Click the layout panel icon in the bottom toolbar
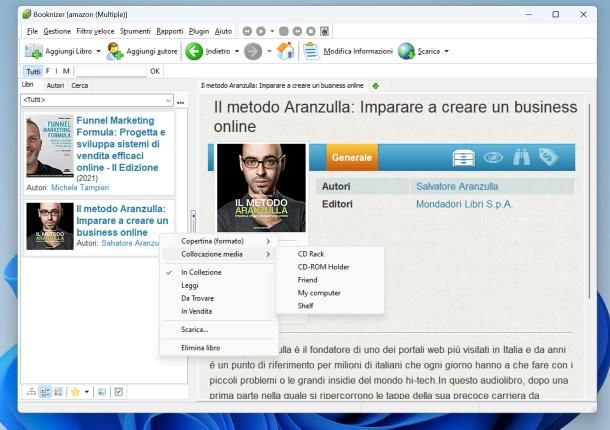This screenshot has height=430, width=610. click(x=102, y=392)
